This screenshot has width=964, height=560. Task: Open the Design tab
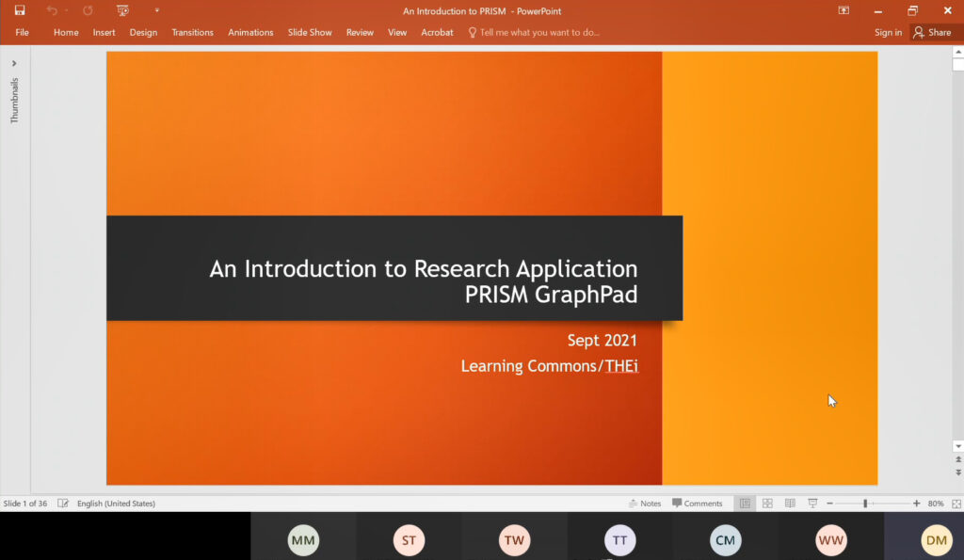point(143,33)
